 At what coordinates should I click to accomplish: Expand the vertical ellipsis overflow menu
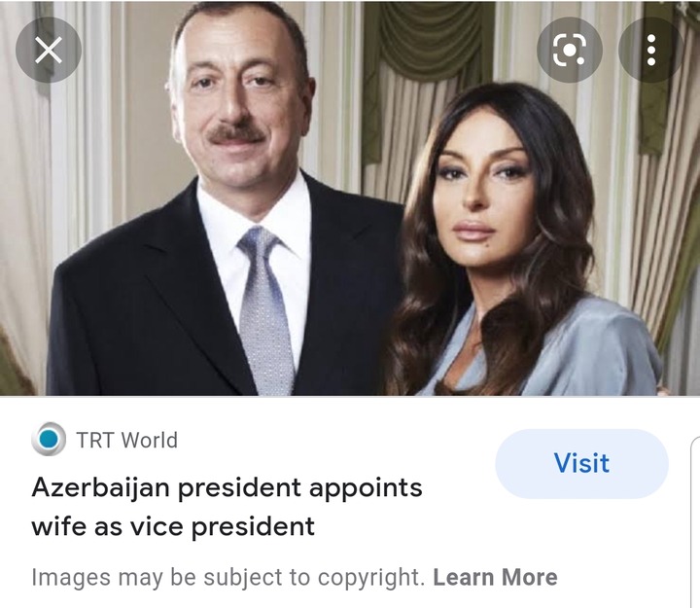click(650, 50)
